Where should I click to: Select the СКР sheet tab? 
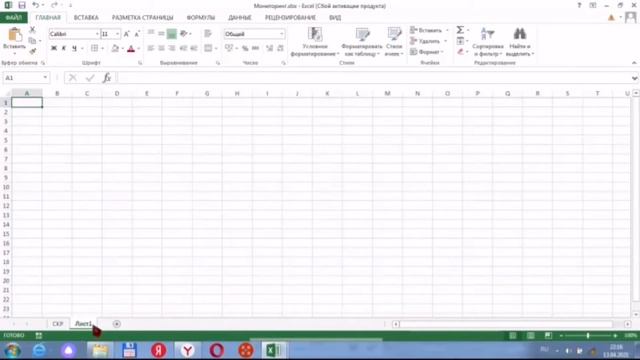[58, 324]
